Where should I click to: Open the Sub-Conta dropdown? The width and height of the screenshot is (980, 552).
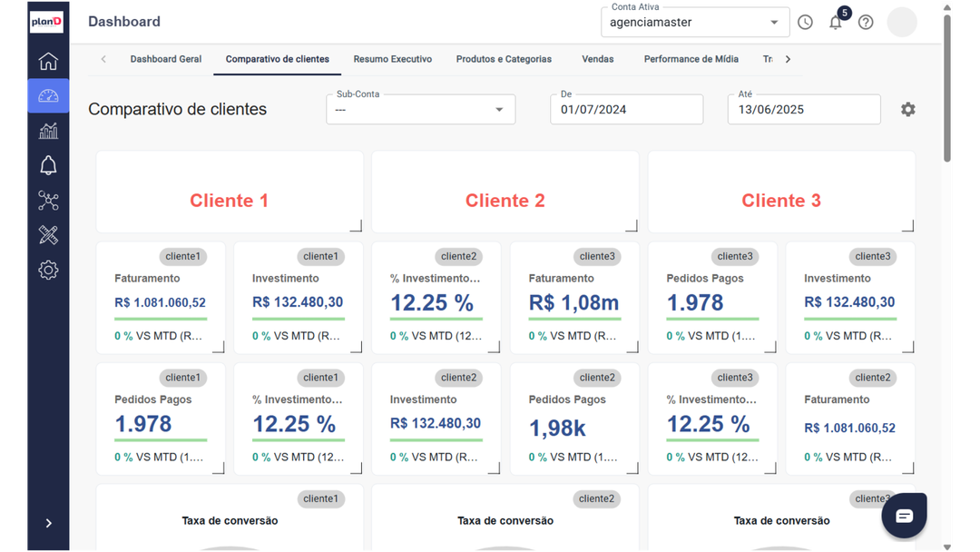click(x=421, y=109)
